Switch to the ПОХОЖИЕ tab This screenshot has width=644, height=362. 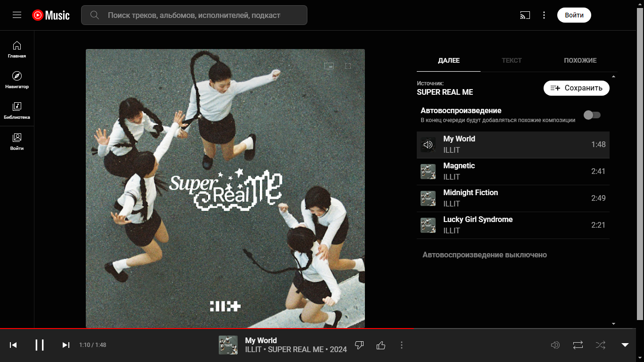coord(580,60)
